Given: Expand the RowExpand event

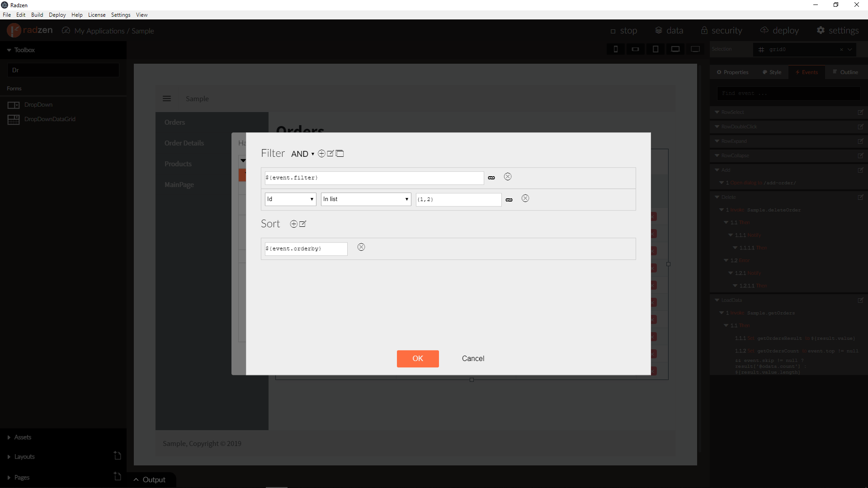Looking at the screenshot, I should [717, 141].
